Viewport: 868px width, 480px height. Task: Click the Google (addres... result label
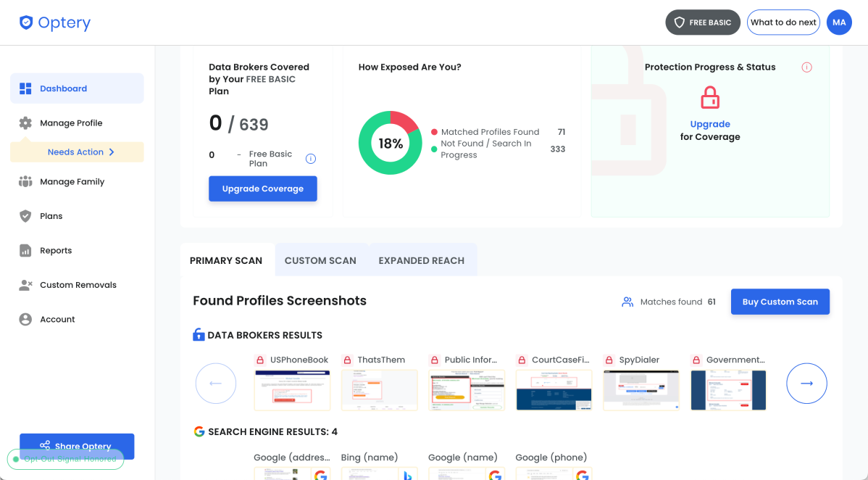tap(292, 458)
